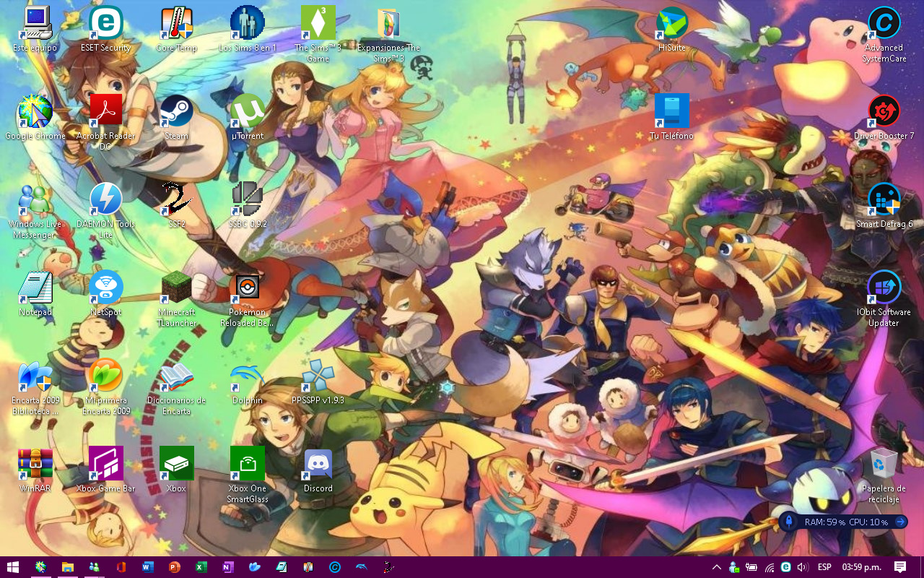Open Acrobat Reader DC shortcut

click(106, 122)
